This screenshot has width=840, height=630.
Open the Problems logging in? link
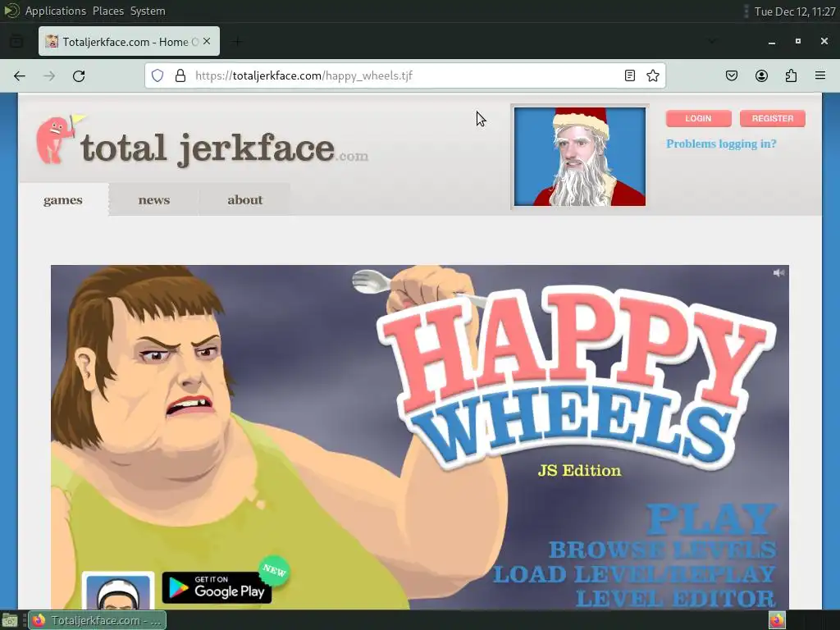721,144
